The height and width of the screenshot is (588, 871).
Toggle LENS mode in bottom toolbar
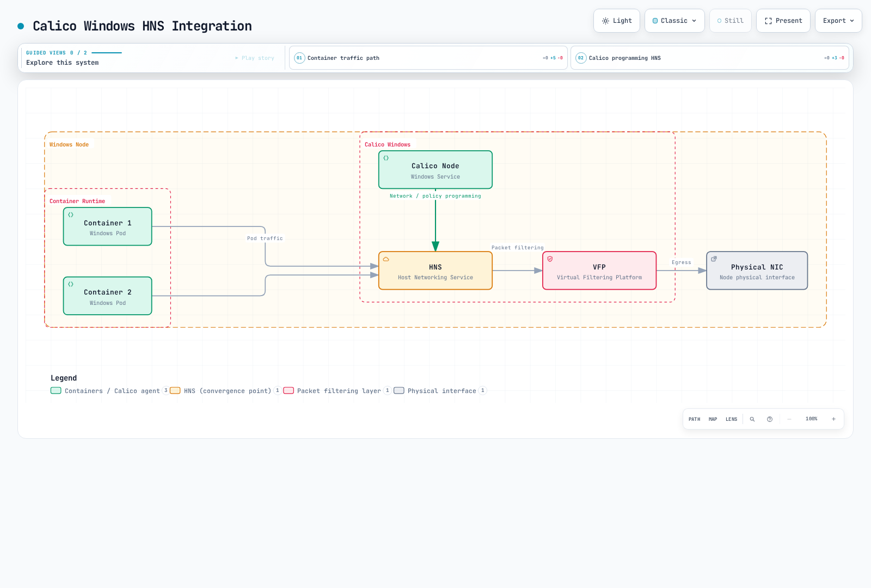point(731,419)
